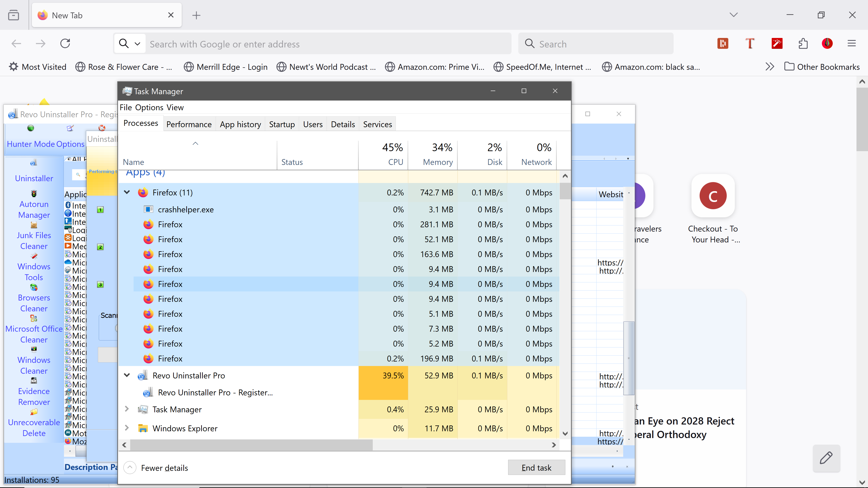Open Revo's Junk Files Cleaner tool

(34, 240)
